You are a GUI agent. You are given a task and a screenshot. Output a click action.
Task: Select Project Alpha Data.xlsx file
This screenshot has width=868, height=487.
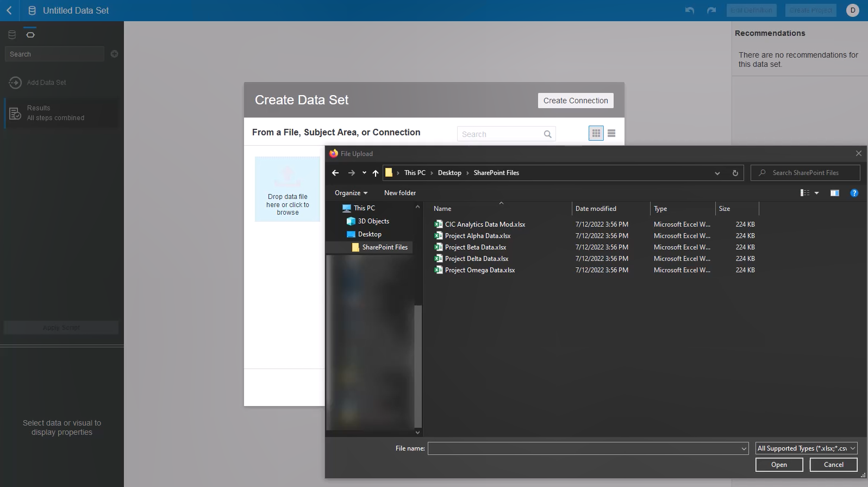[x=478, y=236]
